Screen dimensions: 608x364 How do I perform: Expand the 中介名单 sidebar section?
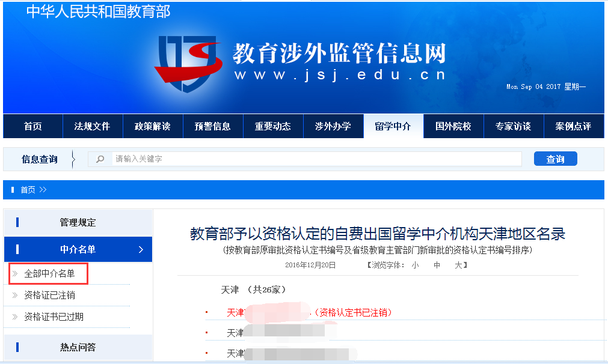pyautogui.click(x=78, y=249)
